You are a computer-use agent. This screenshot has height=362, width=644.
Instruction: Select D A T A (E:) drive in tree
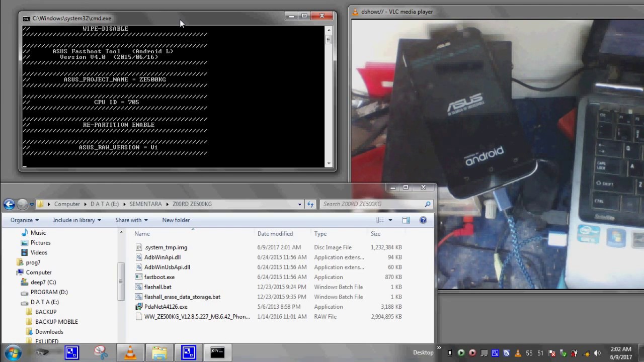click(44, 302)
